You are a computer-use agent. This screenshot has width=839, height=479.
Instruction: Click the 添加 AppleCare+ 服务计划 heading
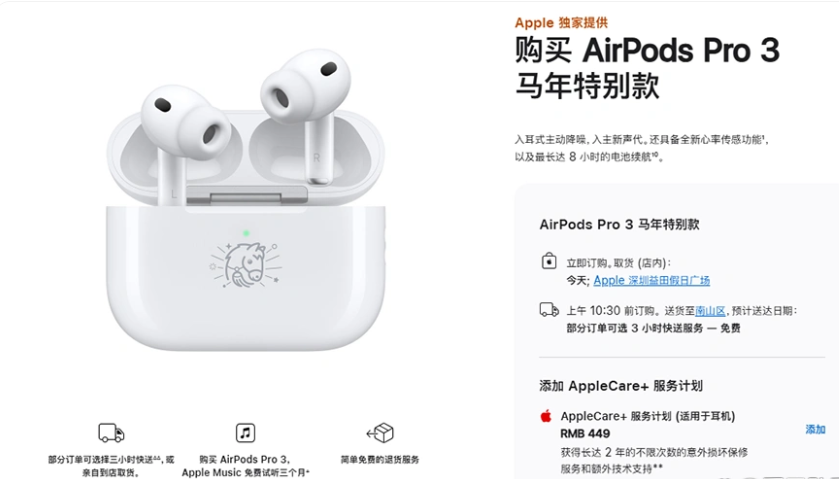click(x=621, y=386)
